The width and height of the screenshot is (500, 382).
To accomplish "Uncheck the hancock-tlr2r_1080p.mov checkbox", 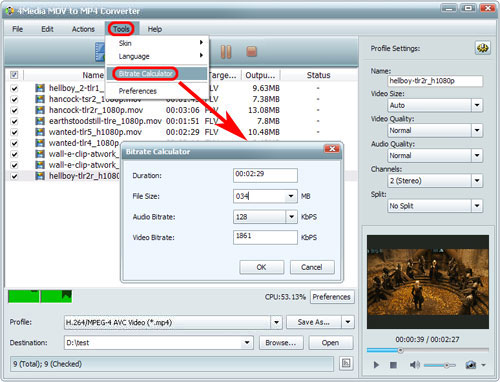I will [14, 111].
